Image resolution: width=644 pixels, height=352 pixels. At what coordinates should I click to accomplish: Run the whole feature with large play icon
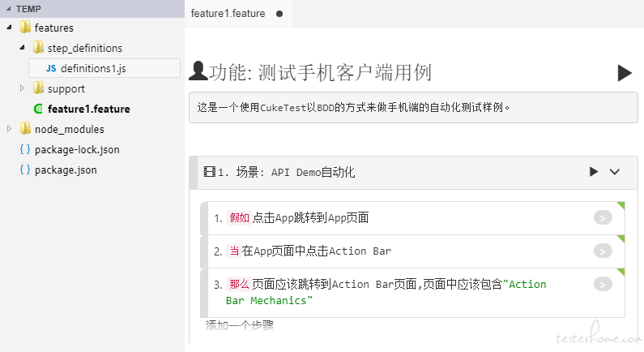[x=625, y=73]
